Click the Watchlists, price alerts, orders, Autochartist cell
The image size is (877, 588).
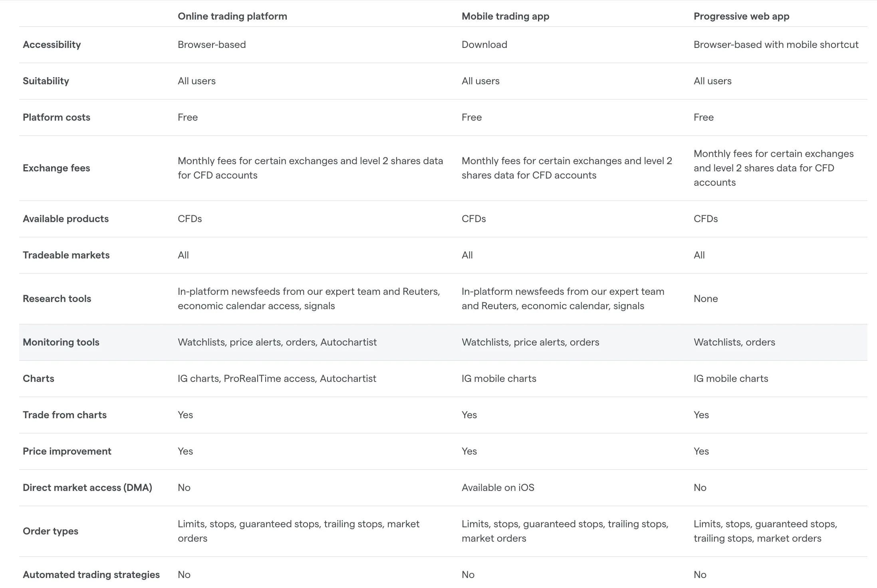coord(277,342)
